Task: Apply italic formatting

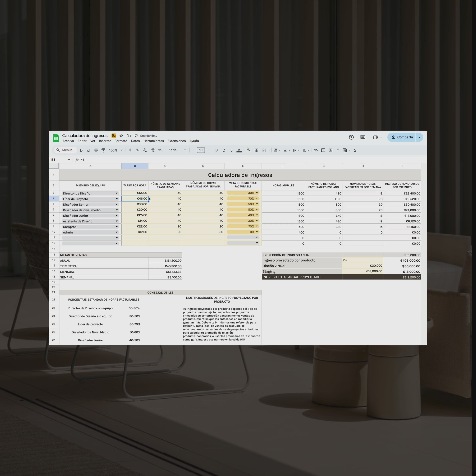Action: [224, 150]
